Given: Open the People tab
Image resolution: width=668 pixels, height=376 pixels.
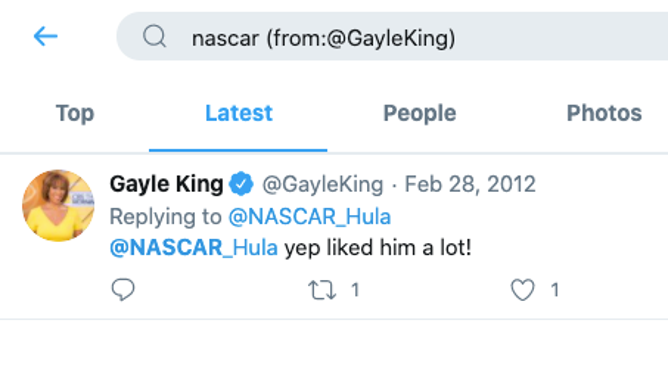Looking at the screenshot, I should [420, 113].
